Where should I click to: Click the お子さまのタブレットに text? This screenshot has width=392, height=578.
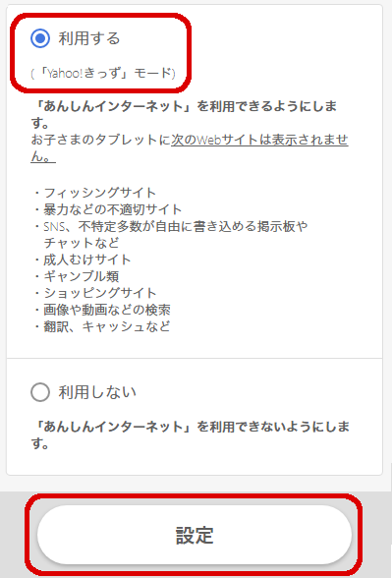tap(101, 140)
